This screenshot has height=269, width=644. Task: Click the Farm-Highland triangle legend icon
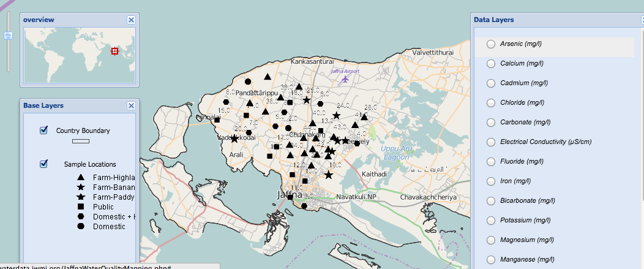80,177
